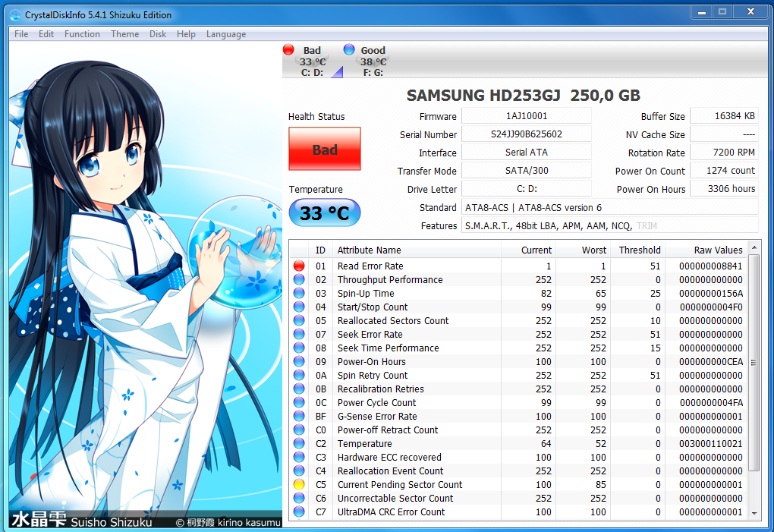Open the Disk menu
Screen dimensions: 774x532
[x=158, y=34]
